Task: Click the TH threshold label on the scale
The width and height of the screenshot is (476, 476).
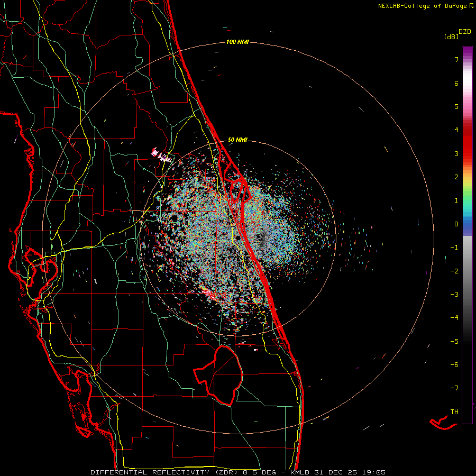Action: coord(454,412)
